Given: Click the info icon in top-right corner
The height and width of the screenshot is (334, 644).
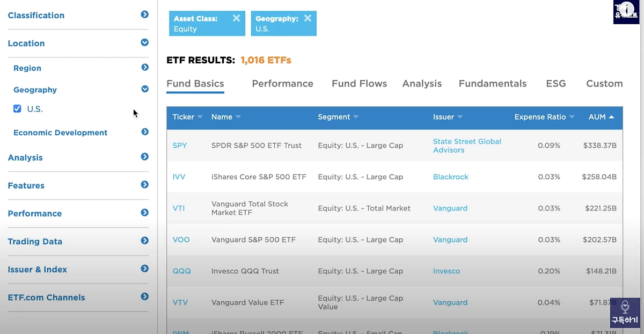Looking at the screenshot, I should (626, 11).
